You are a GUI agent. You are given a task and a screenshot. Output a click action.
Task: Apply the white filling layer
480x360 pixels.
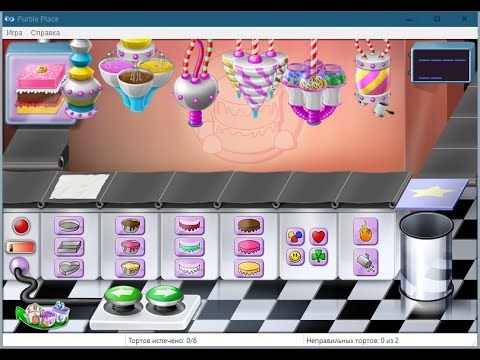coord(189,268)
